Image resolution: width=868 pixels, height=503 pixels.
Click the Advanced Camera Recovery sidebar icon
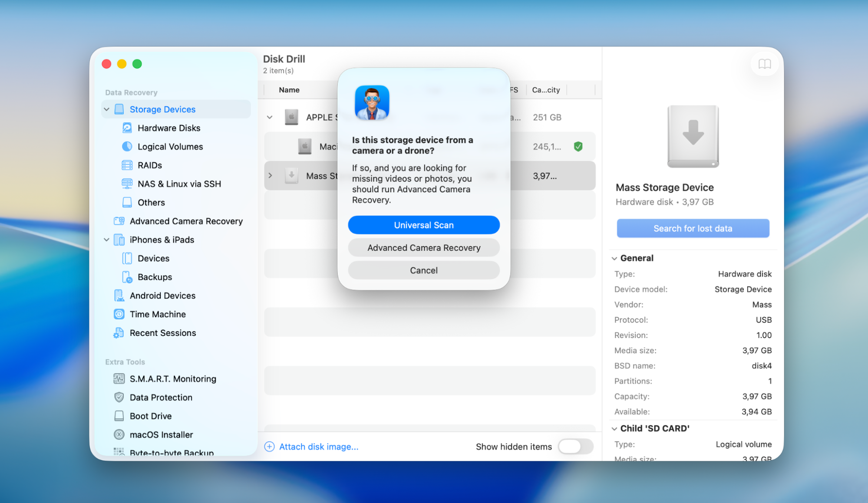point(119,221)
